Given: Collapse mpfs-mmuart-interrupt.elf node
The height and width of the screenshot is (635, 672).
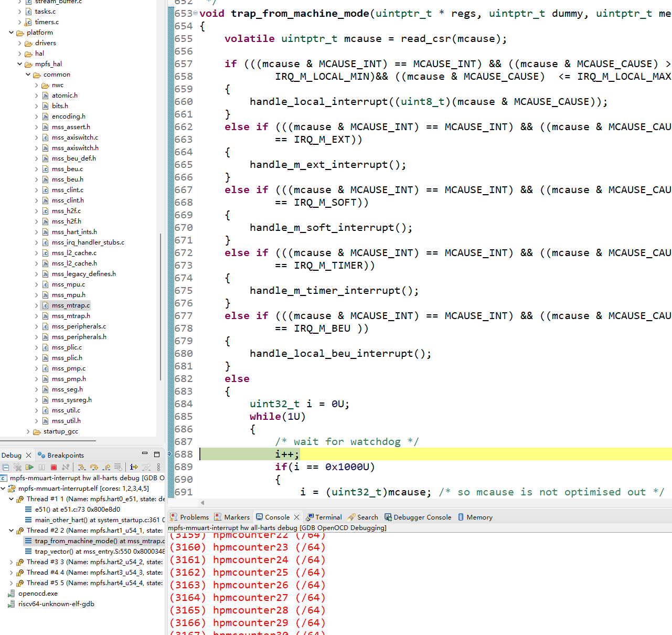Looking at the screenshot, I should click(3, 489).
